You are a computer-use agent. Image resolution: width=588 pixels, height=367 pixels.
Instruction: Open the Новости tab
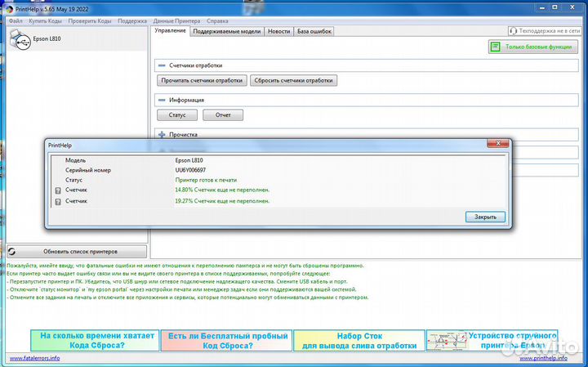(279, 32)
